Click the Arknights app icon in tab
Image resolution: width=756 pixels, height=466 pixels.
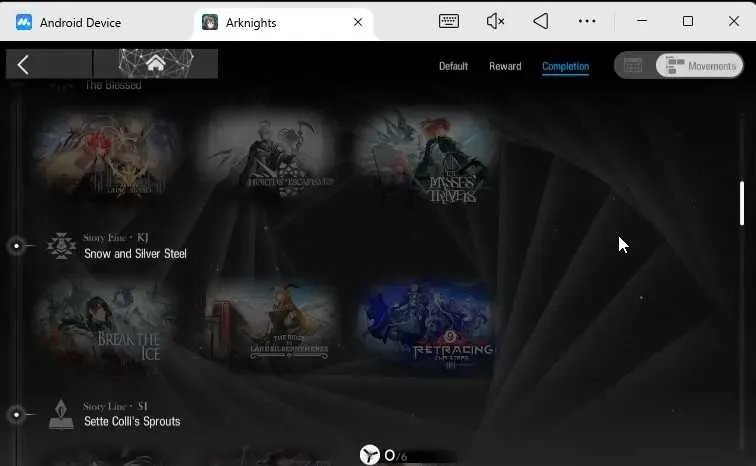[210, 22]
